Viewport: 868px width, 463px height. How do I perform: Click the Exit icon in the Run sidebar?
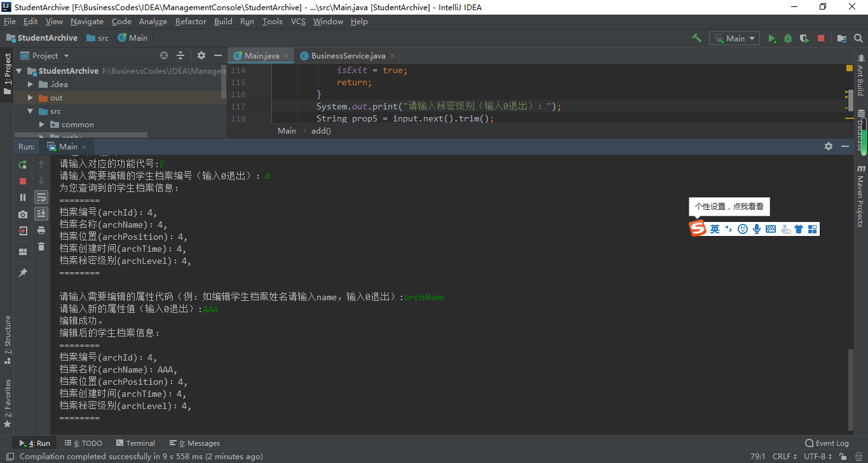click(23, 231)
